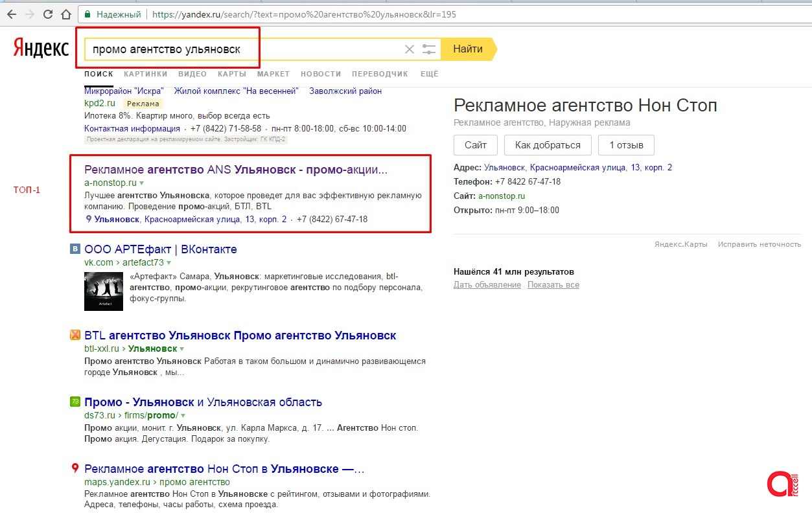Screen dimensions: 812x513
Task: Click maps.yandex.ru green domain link
Action: [117, 483]
